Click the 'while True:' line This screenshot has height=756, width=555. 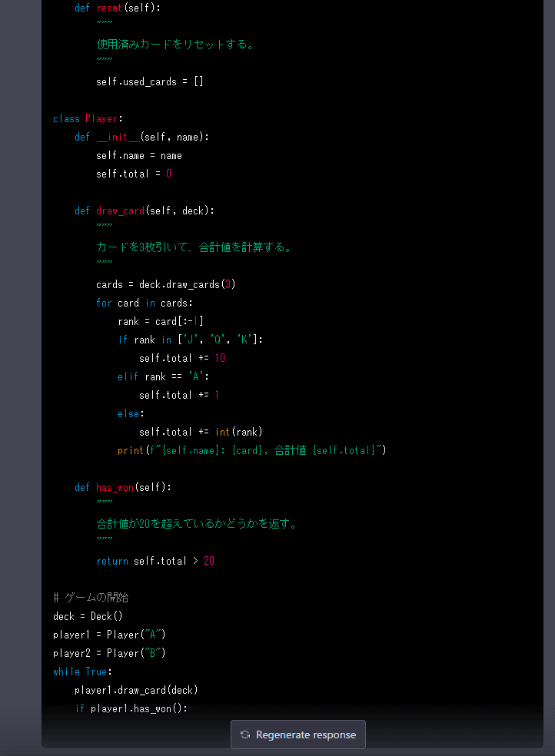point(82,671)
